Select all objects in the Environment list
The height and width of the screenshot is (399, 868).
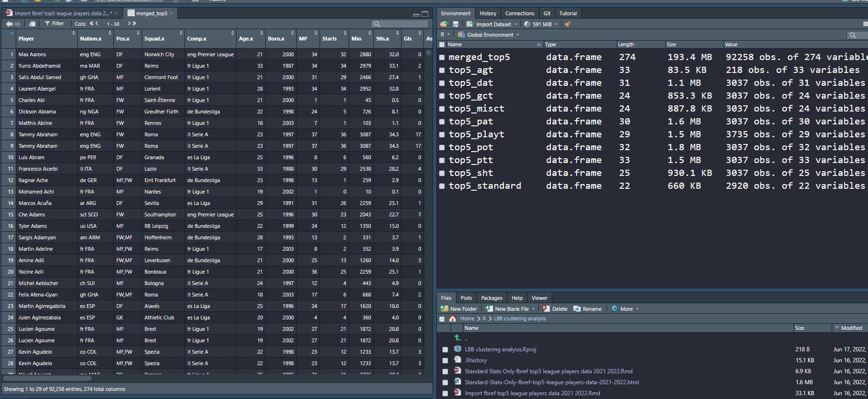[442, 44]
